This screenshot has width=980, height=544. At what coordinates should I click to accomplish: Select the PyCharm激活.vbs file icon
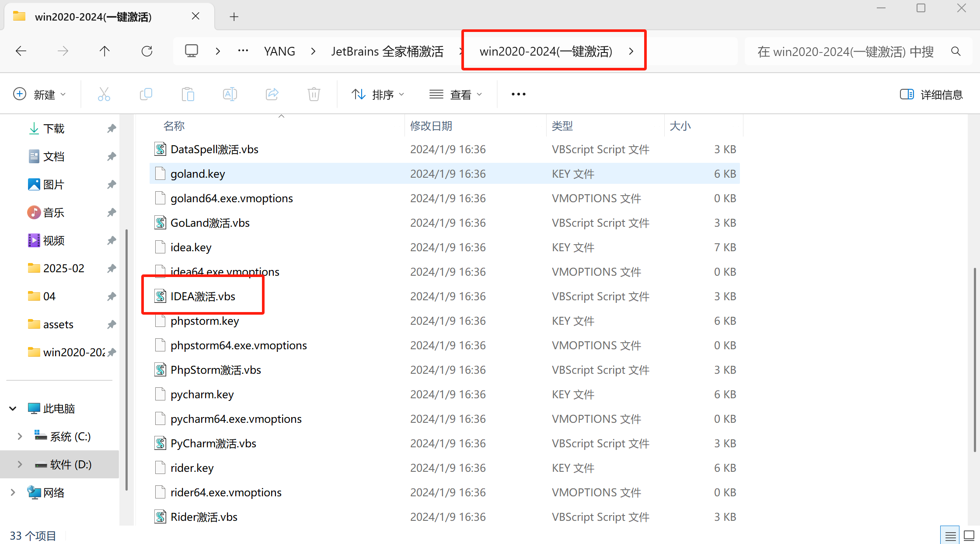[x=160, y=443]
